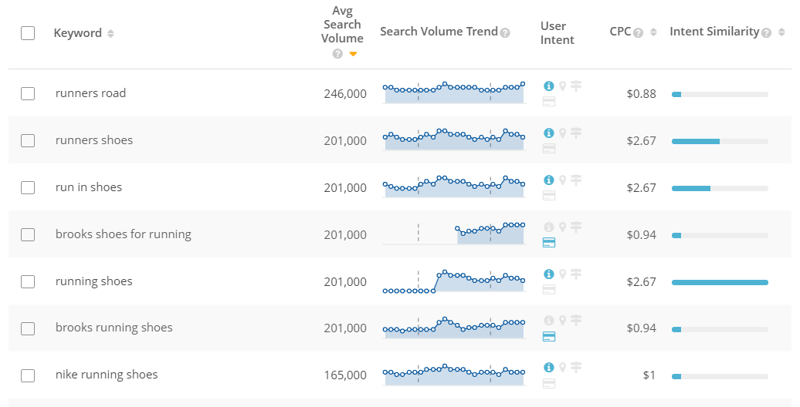The height and width of the screenshot is (407, 800).
Task: Click the transactional card icon for brooks shoes for running
Action: point(548,243)
